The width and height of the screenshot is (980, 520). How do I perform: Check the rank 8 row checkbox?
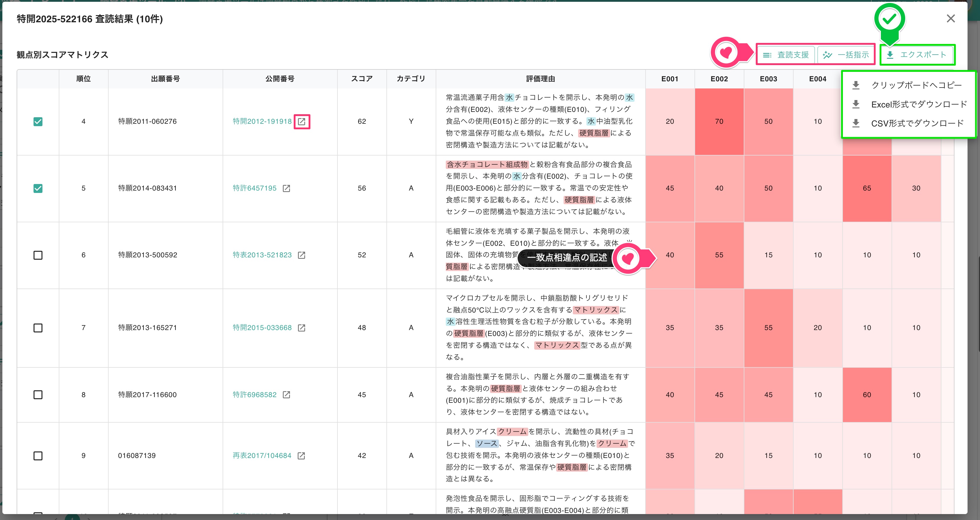(38, 395)
